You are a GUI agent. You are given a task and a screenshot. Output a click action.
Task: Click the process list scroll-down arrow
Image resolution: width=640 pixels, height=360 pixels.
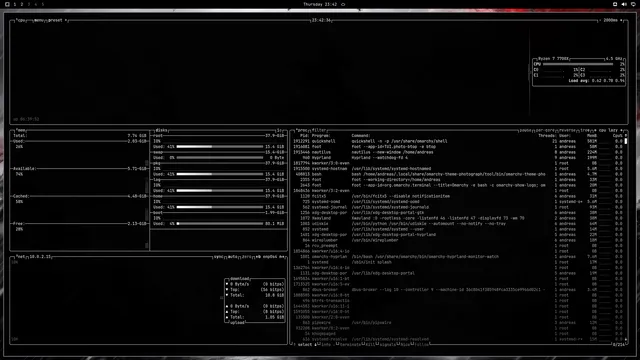(626, 339)
